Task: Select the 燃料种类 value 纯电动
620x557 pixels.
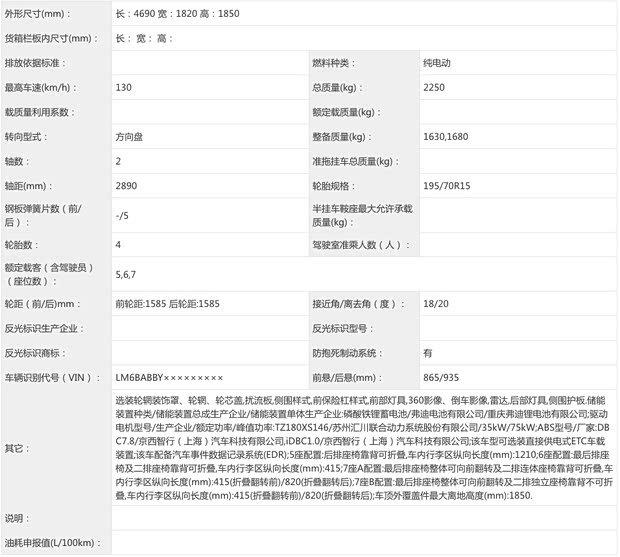Action: click(x=437, y=63)
